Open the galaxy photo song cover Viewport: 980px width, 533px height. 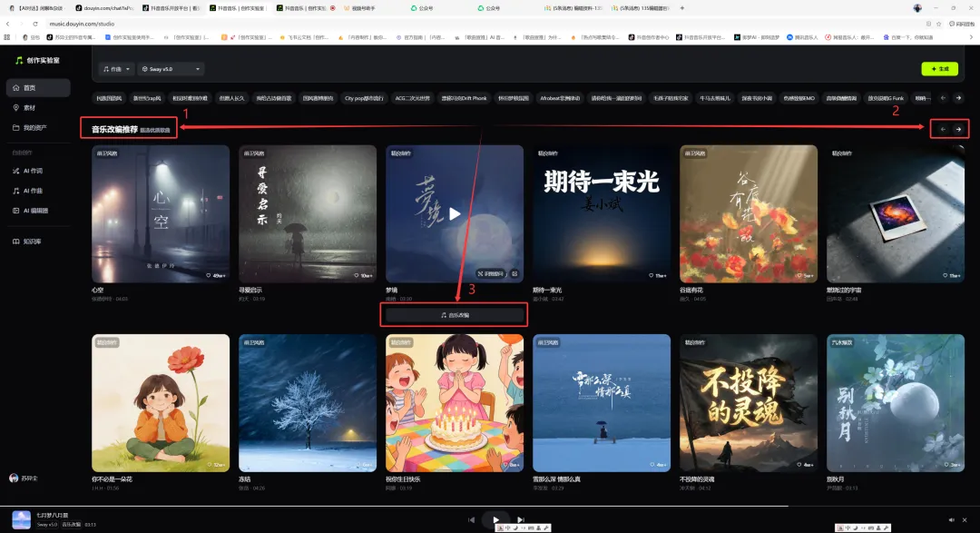point(895,214)
